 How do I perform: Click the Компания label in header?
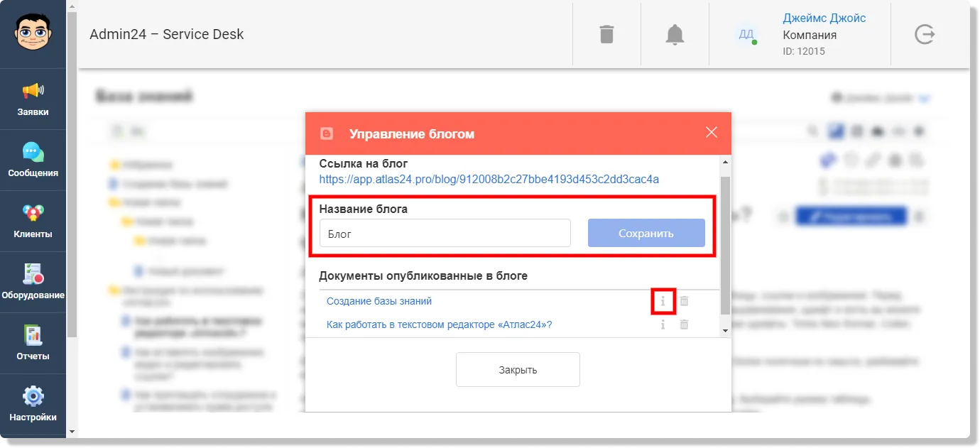810,35
